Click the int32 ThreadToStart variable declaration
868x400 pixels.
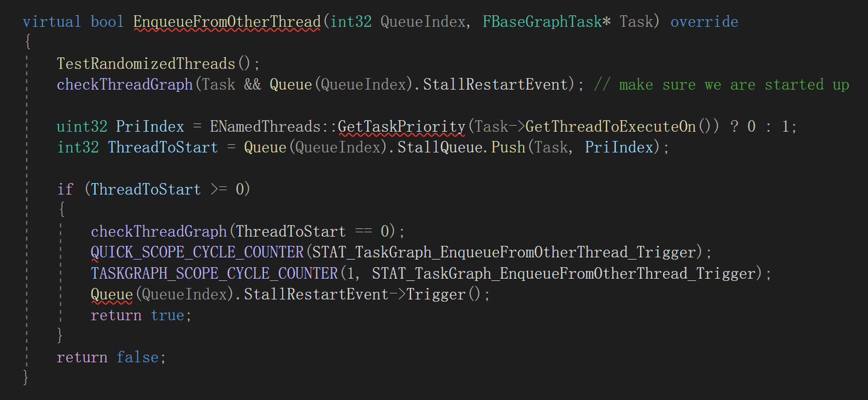tap(163, 148)
